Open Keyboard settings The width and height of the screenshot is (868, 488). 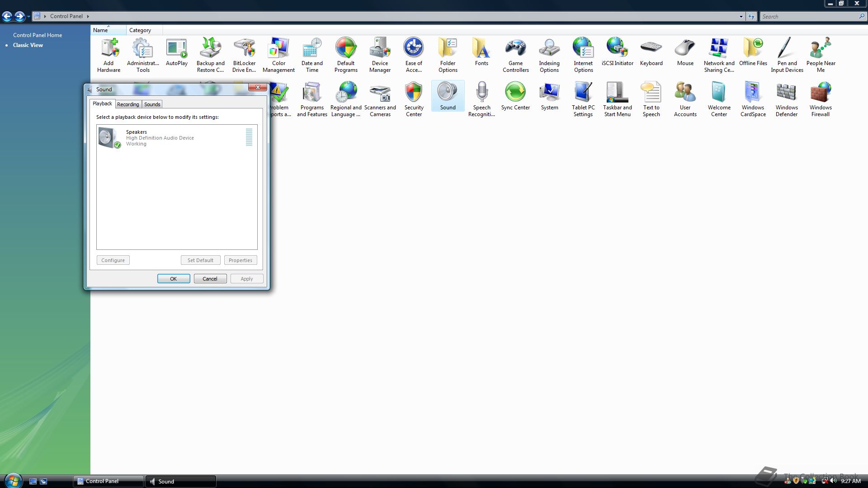coord(651,52)
